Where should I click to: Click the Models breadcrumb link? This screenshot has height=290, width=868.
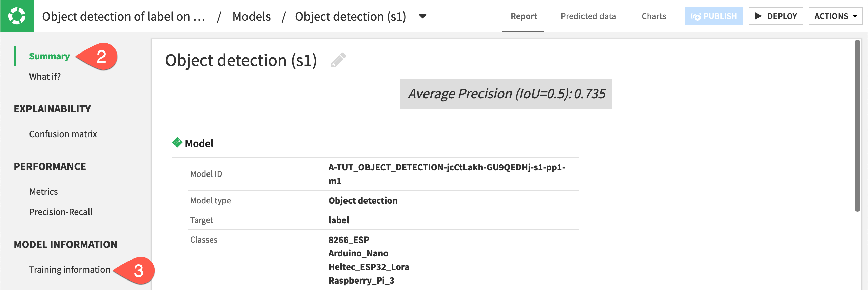pyautogui.click(x=251, y=16)
